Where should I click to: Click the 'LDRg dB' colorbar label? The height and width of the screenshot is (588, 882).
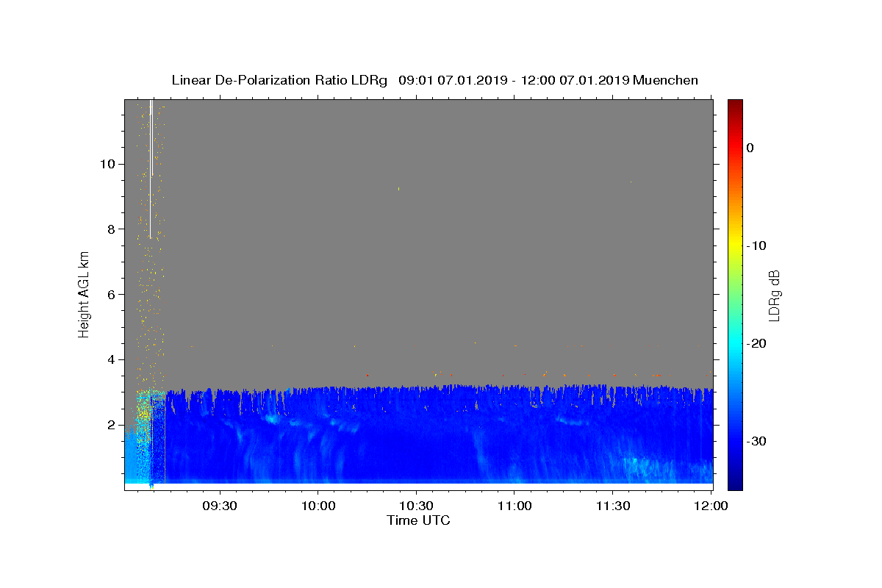click(x=773, y=295)
